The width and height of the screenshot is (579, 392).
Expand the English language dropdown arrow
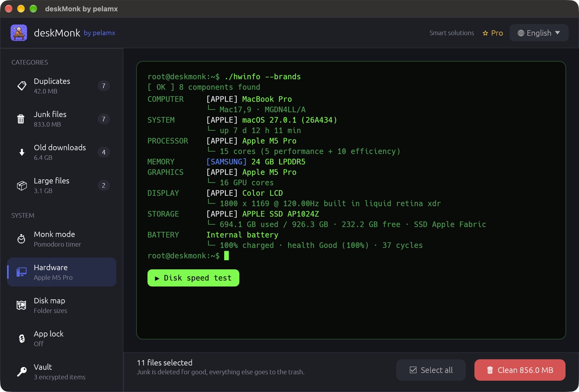coord(557,33)
